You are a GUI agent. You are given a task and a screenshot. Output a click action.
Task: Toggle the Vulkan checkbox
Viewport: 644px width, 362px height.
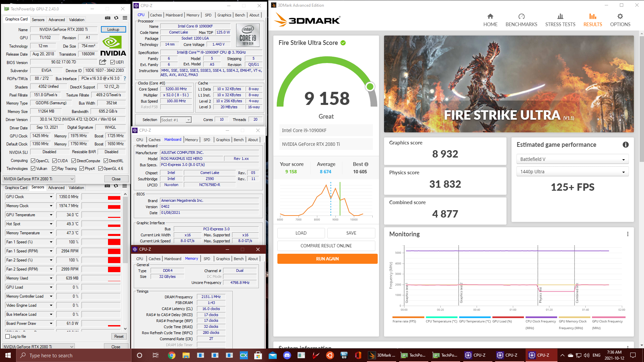pyautogui.click(x=33, y=169)
